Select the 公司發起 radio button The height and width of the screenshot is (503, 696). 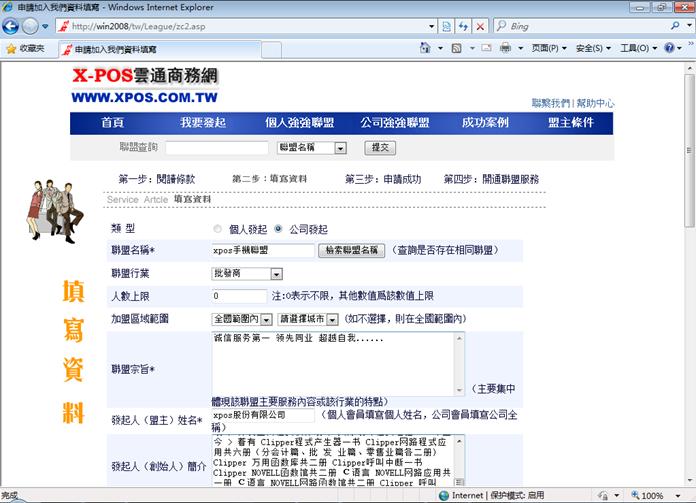pos(278,229)
